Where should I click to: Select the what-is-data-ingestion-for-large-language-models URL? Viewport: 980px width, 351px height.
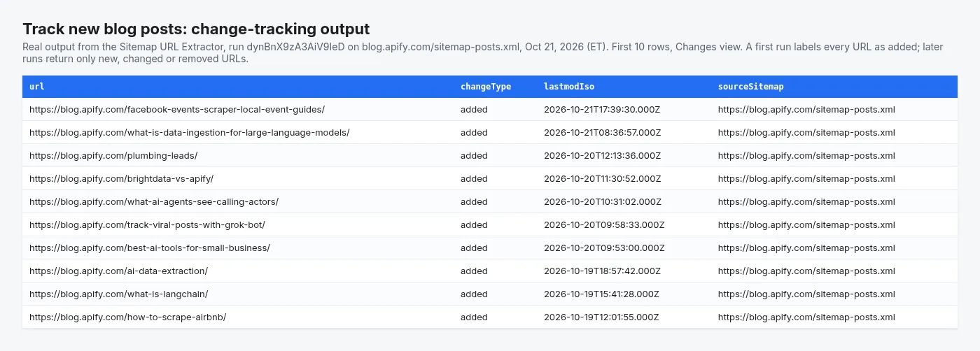tap(190, 133)
